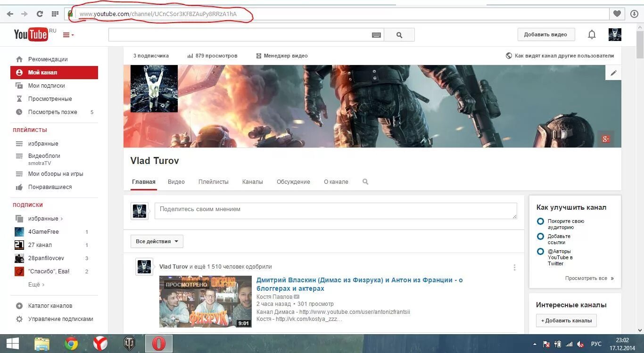Screen dimensions: 644x353
Task: Focus the YouTube search field
Action: click(246, 35)
